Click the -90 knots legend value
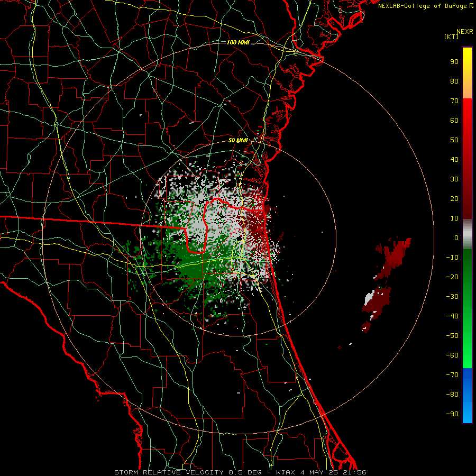 pyautogui.click(x=452, y=414)
